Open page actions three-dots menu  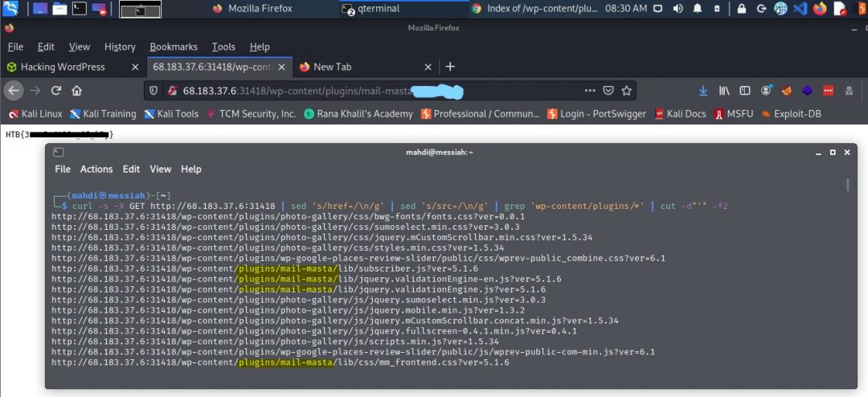click(590, 91)
